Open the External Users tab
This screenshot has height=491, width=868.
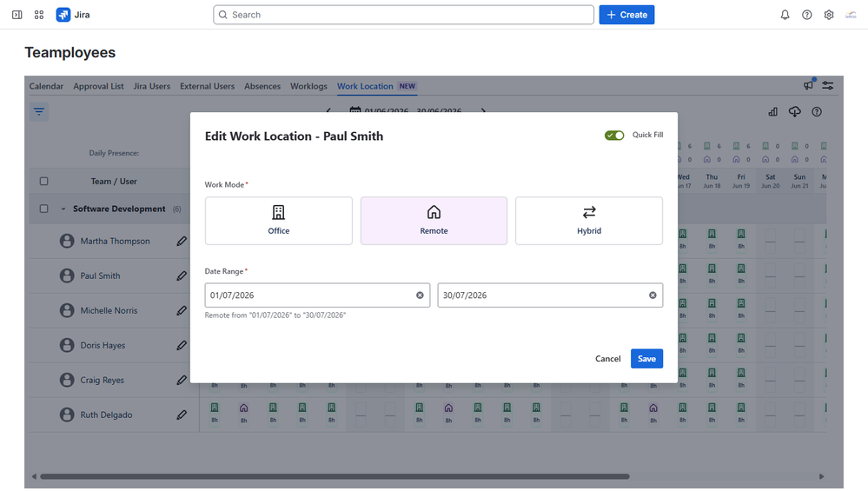point(207,86)
